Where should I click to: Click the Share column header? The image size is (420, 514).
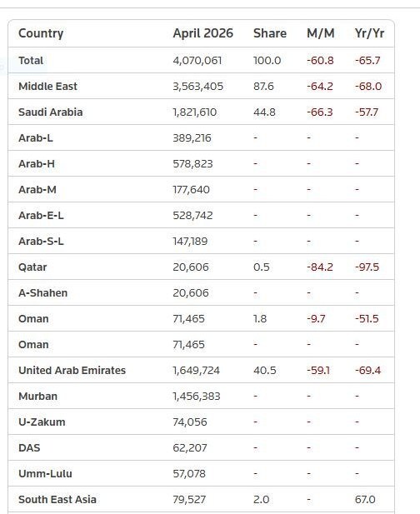pyautogui.click(x=270, y=33)
